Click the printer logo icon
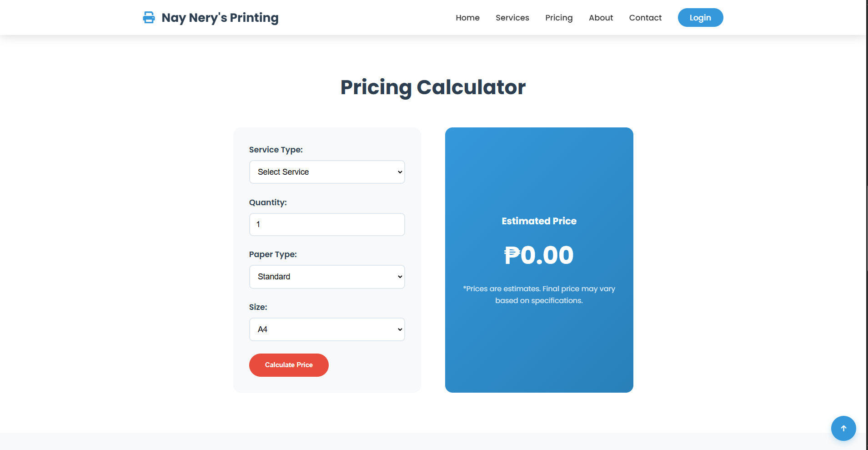Screen dimensions: 868x450 coord(149,18)
